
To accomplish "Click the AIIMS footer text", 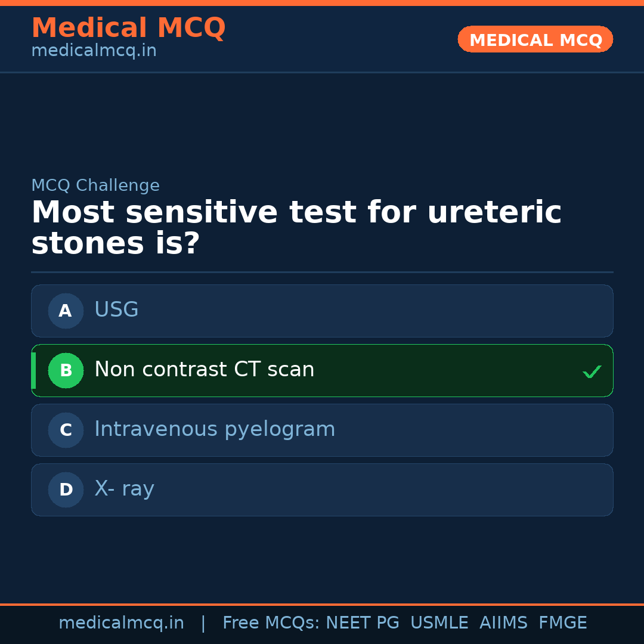I will click(503, 623).
